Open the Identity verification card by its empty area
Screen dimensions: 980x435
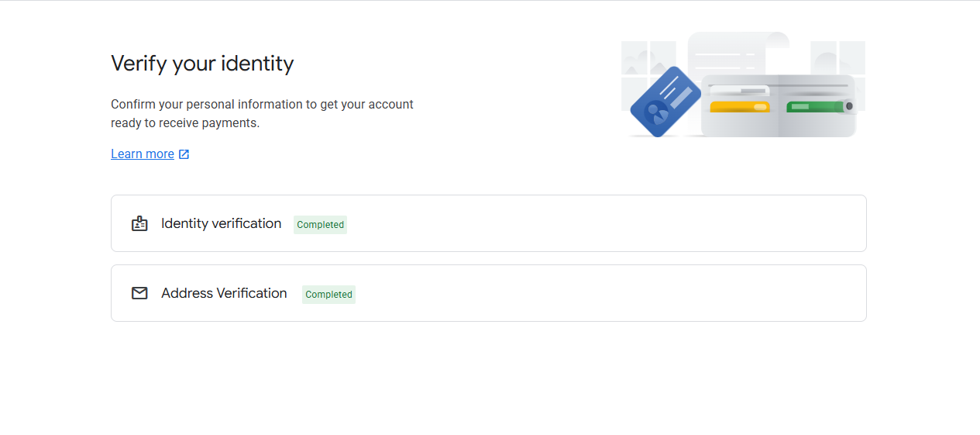pyautogui.click(x=604, y=223)
